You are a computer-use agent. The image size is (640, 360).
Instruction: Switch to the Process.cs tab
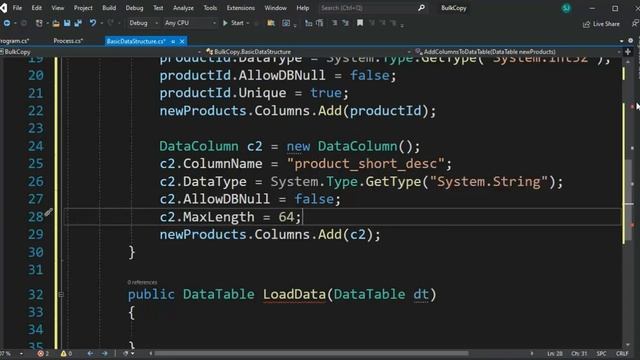[x=68, y=41]
